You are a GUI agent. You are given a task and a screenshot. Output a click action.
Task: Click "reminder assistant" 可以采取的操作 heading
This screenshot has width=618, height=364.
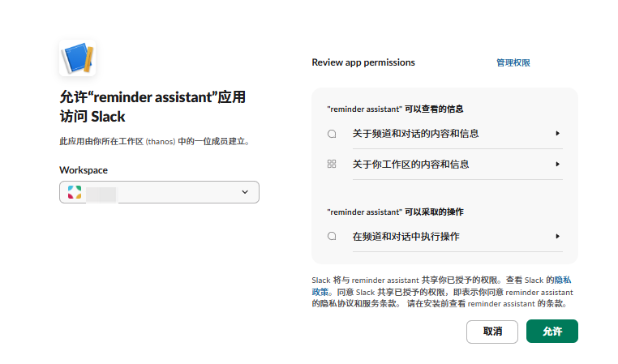pos(395,212)
